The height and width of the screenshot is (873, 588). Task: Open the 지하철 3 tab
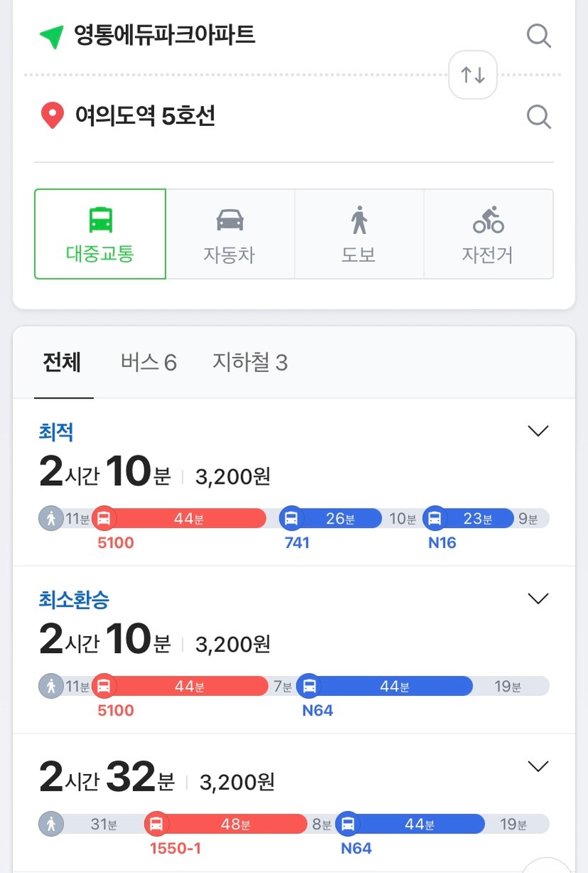click(250, 363)
